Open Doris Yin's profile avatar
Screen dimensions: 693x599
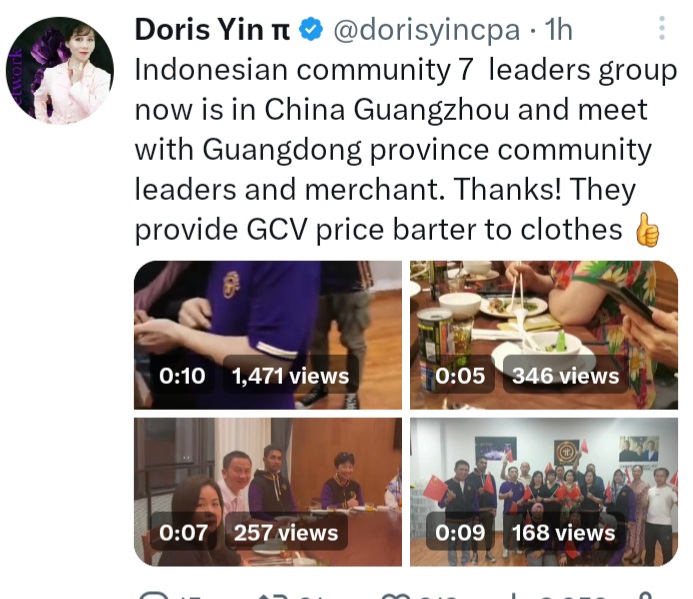click(x=60, y=70)
